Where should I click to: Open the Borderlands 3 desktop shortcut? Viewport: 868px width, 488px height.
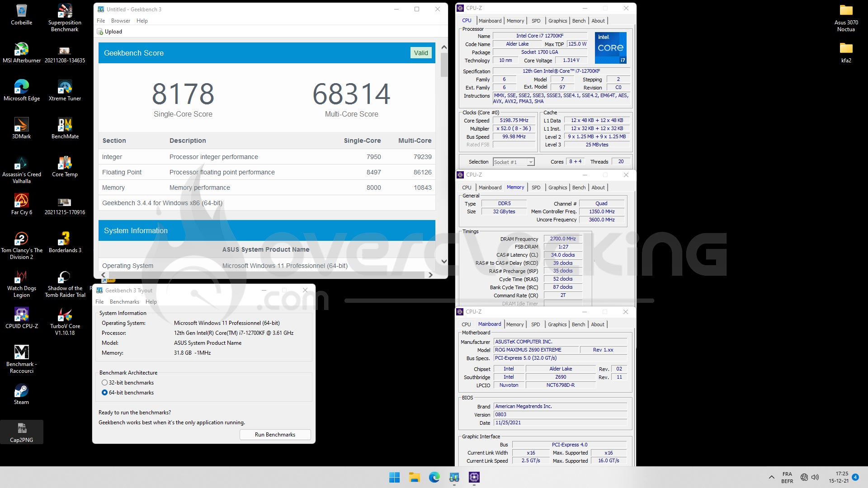click(65, 242)
